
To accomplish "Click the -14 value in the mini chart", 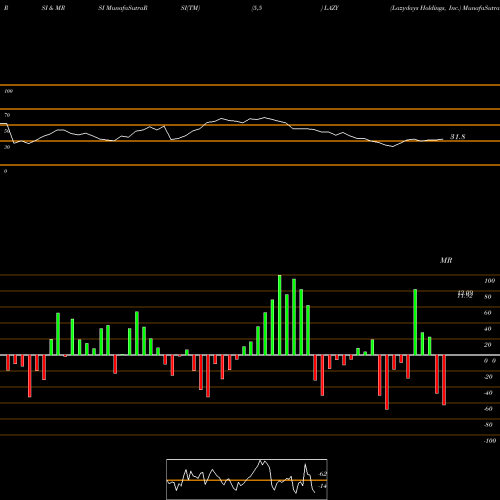I will point(322,486).
